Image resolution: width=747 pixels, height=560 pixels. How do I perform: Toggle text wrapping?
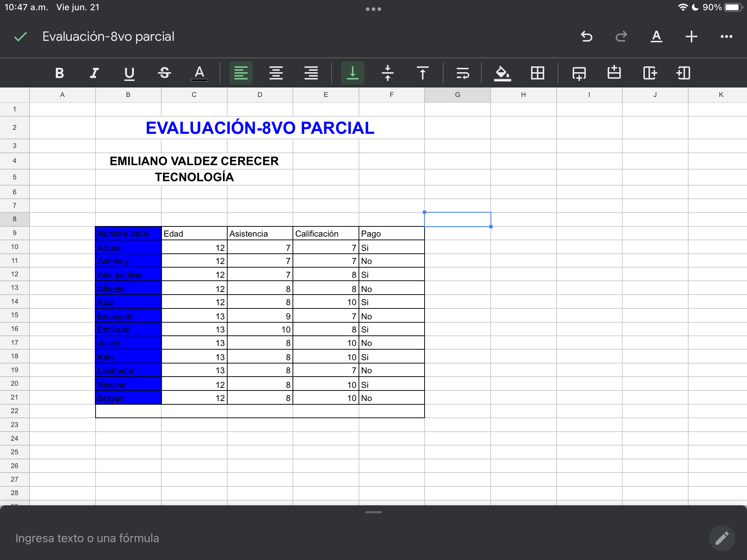pos(463,73)
